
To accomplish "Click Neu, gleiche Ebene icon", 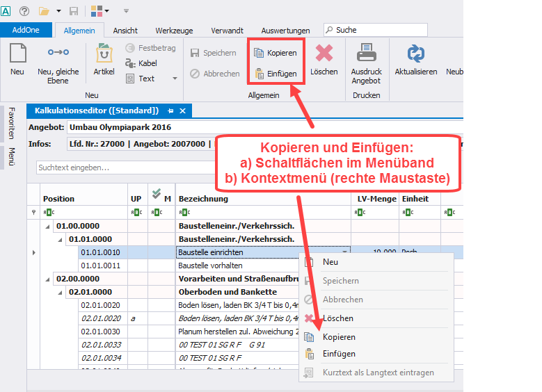I will tap(58, 53).
